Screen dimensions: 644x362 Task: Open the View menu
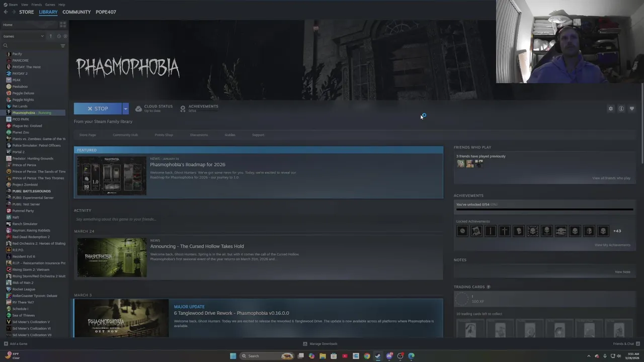pos(24,5)
